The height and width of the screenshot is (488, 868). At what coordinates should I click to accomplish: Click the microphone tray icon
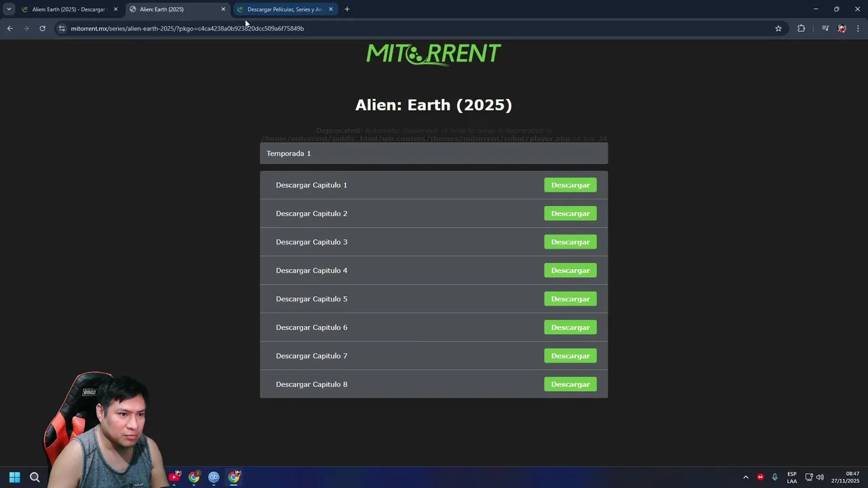click(x=774, y=477)
